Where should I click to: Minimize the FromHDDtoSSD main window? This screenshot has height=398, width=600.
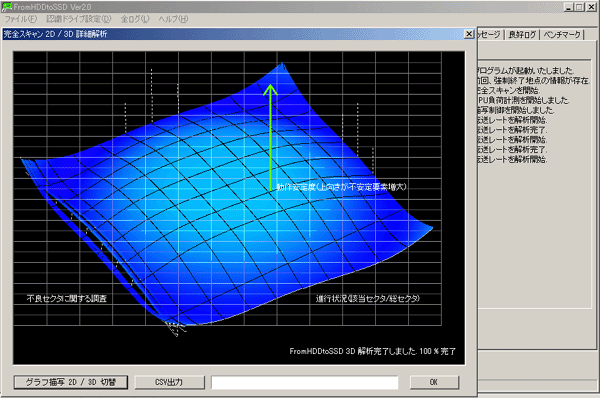pyautogui.click(x=569, y=7)
